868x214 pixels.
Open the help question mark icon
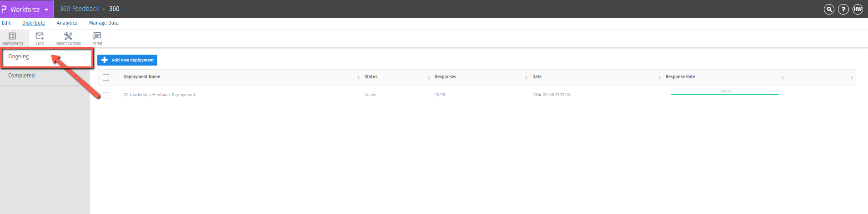(x=843, y=9)
